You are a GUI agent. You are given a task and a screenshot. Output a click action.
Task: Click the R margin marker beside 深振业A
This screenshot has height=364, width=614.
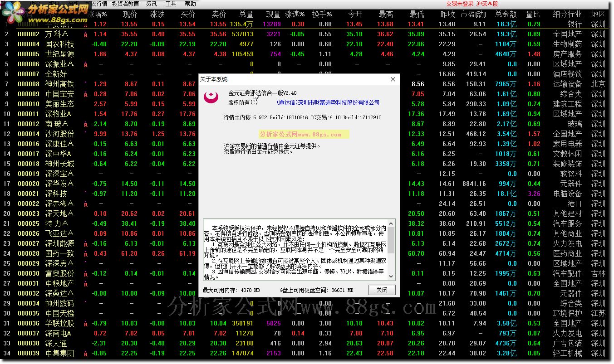coord(85,64)
